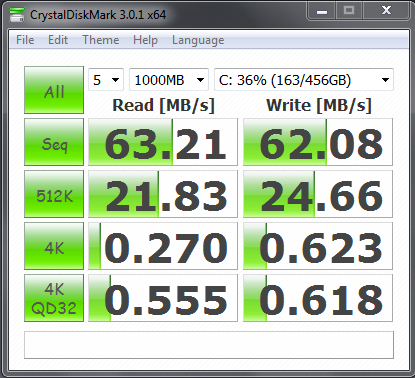This screenshot has width=415, height=378.
Task: Expand the C: drive selection dropdown
Action: coord(304,80)
